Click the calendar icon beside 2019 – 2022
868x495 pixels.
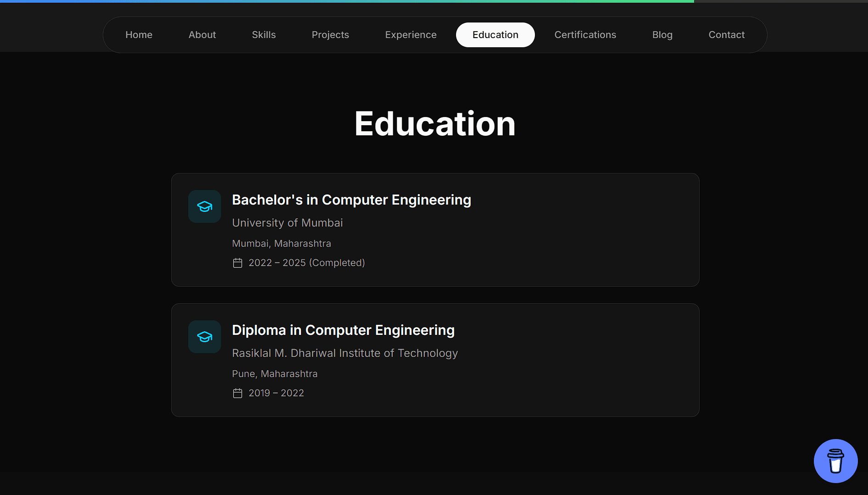[237, 393]
